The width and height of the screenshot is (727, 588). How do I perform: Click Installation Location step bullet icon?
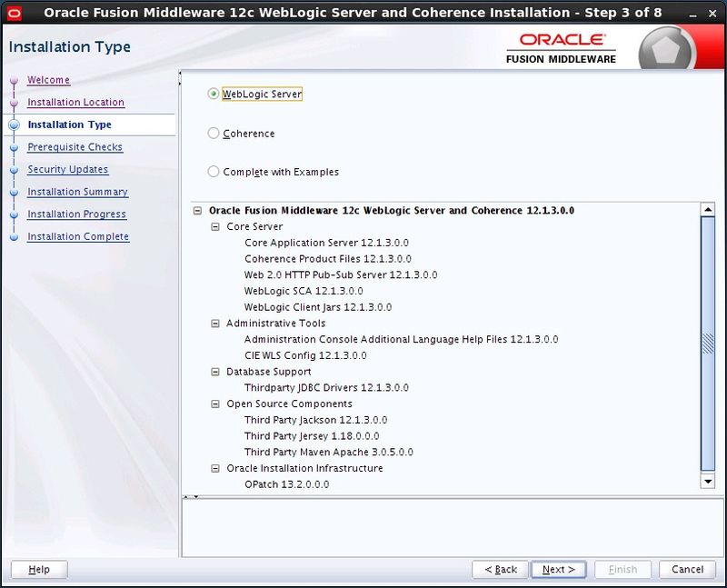click(x=14, y=103)
